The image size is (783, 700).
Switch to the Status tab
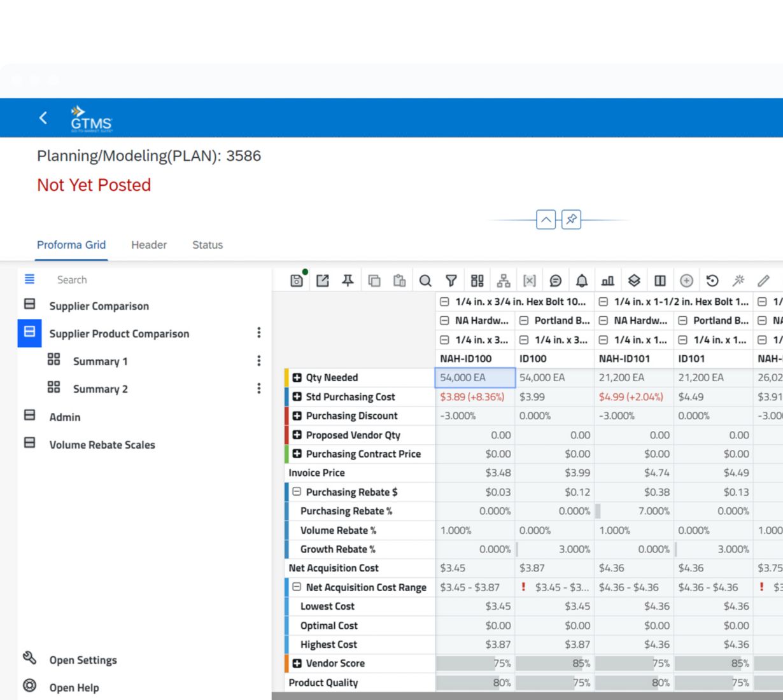click(x=208, y=245)
